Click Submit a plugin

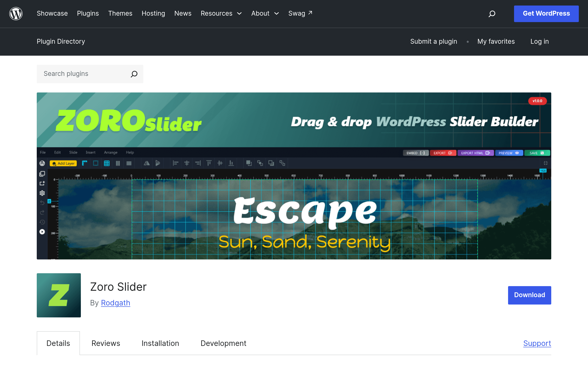click(433, 41)
